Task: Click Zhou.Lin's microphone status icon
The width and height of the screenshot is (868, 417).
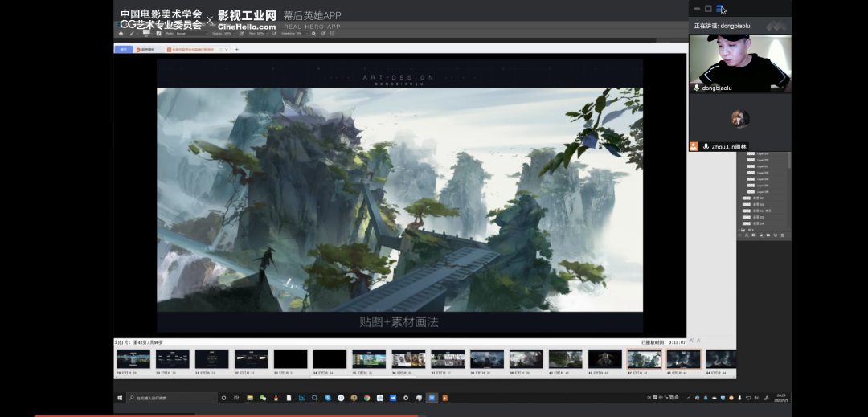Action: pyautogui.click(x=706, y=146)
